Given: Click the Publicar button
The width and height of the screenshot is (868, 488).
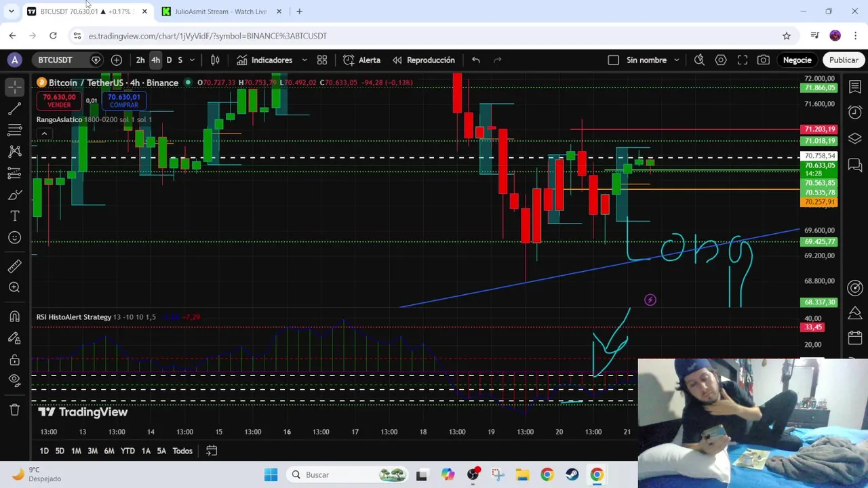Looking at the screenshot, I should (844, 60).
